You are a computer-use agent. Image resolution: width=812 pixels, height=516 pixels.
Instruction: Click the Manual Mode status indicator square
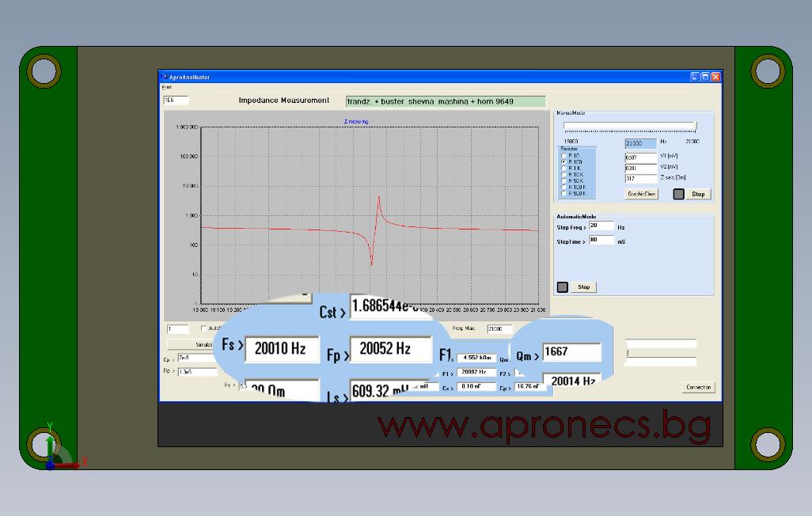tap(678, 194)
